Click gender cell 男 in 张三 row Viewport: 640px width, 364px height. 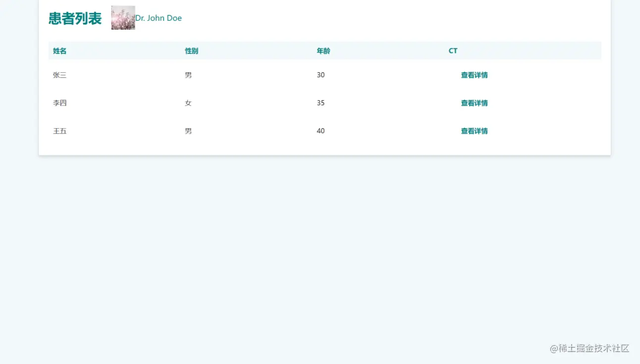[x=188, y=75]
